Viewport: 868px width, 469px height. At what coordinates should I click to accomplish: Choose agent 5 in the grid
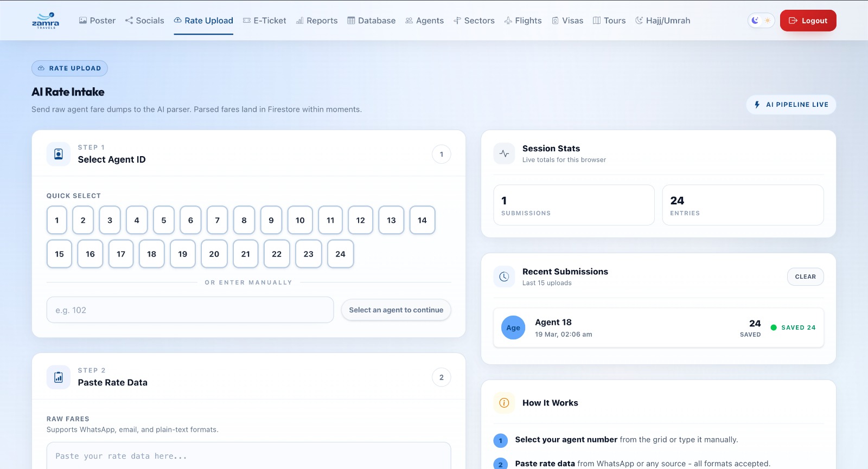[x=164, y=220]
